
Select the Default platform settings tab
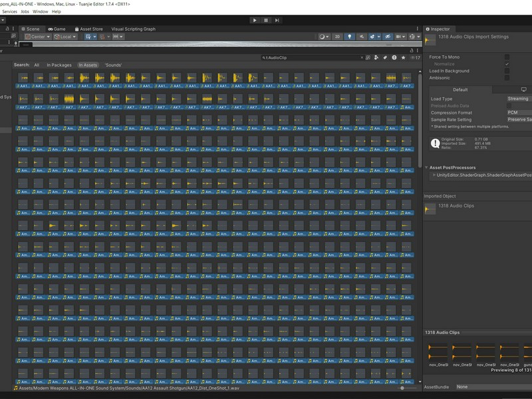coord(460,90)
